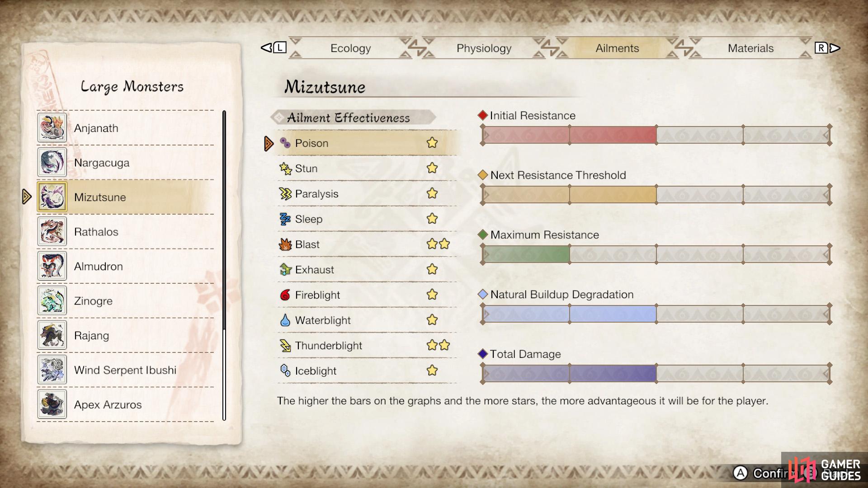Click the monster list scrollbar
This screenshot has height=488, width=868.
tap(224, 266)
